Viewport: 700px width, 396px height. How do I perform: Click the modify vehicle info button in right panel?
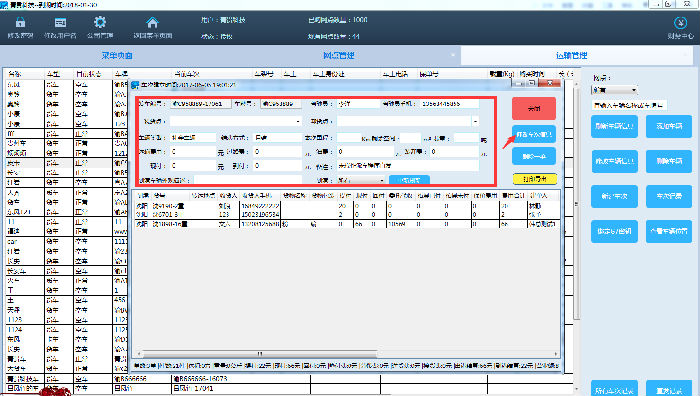pyautogui.click(x=614, y=161)
